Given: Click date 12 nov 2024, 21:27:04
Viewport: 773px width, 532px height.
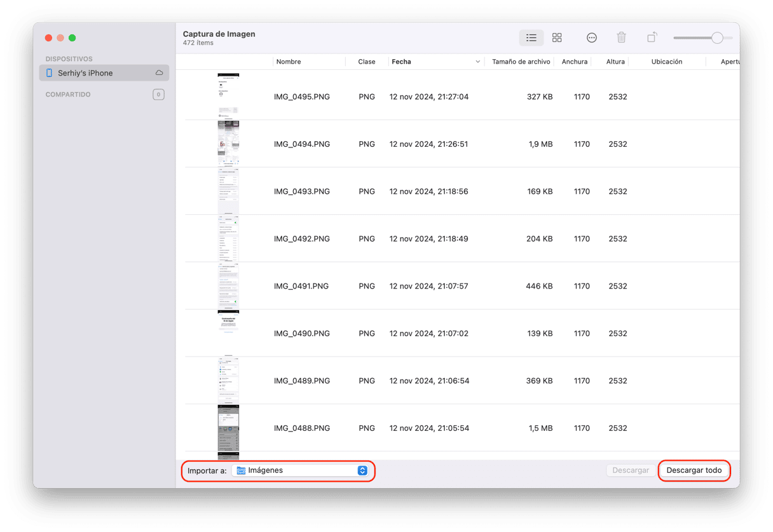Looking at the screenshot, I should 429,97.
